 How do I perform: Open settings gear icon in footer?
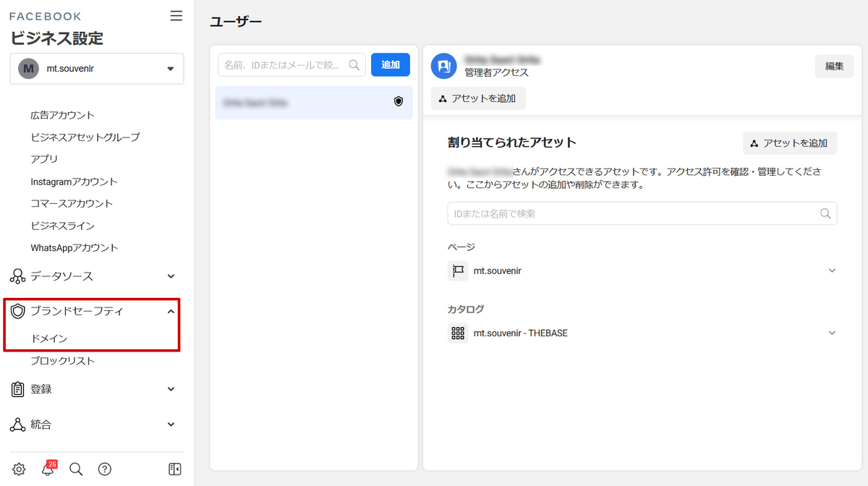point(19,469)
